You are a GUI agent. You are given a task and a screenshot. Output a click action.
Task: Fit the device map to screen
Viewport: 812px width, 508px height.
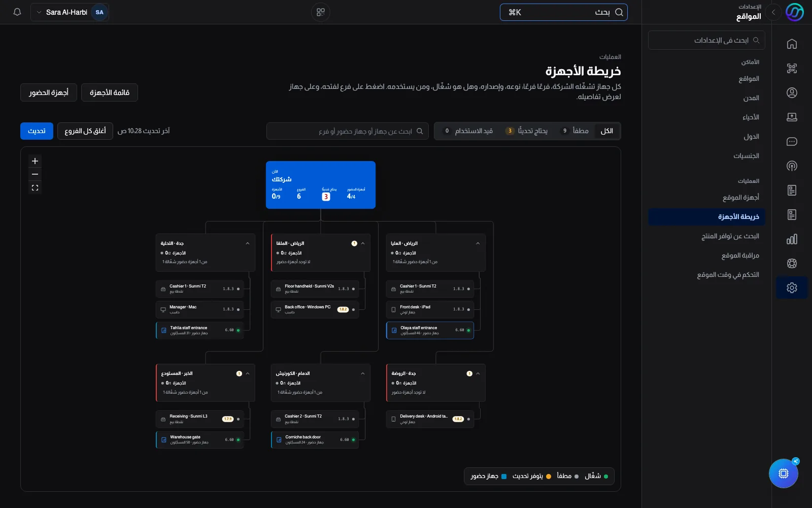click(35, 188)
